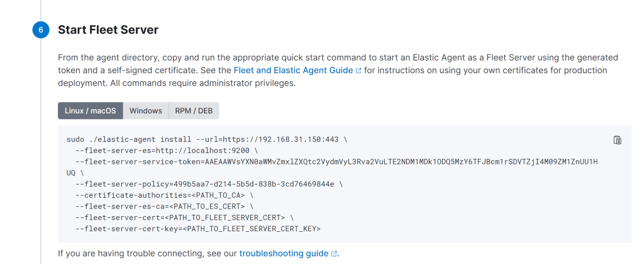
Task: Open the Fleet and Elastic Agent Guide link
Action: tap(293, 71)
